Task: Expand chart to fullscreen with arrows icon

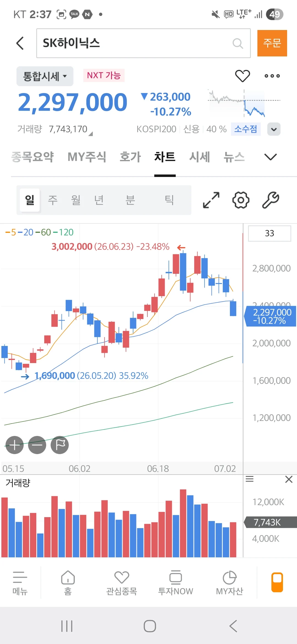Action: pos(211,200)
